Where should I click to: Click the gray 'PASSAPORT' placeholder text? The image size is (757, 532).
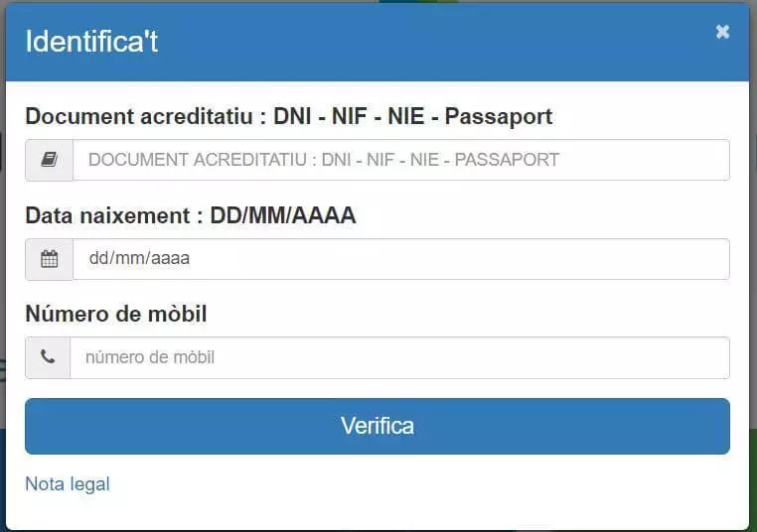507,160
